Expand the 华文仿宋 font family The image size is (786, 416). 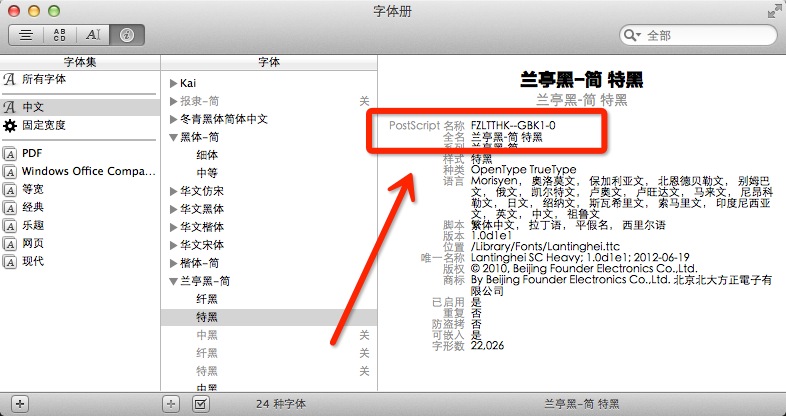[x=173, y=191]
